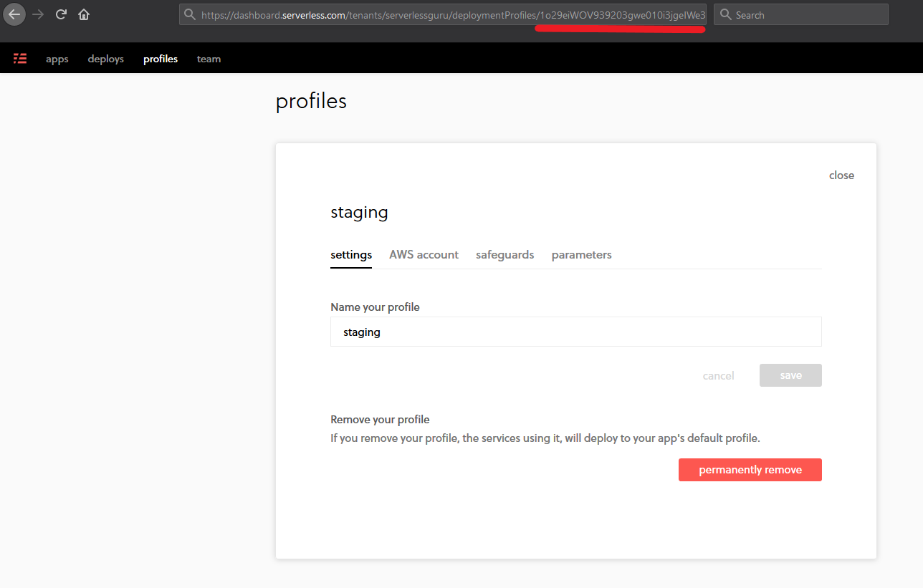Image resolution: width=923 pixels, height=588 pixels.
Task: Select the settings tab
Action: (x=351, y=255)
